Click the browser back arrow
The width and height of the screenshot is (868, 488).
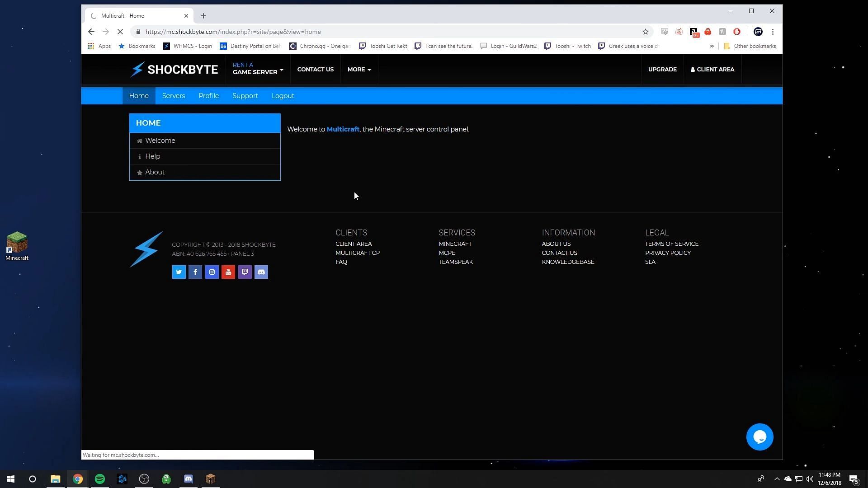pyautogui.click(x=91, y=32)
